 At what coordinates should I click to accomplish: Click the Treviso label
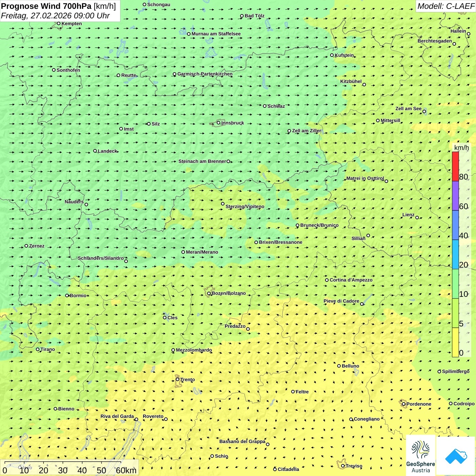[x=354, y=466]
